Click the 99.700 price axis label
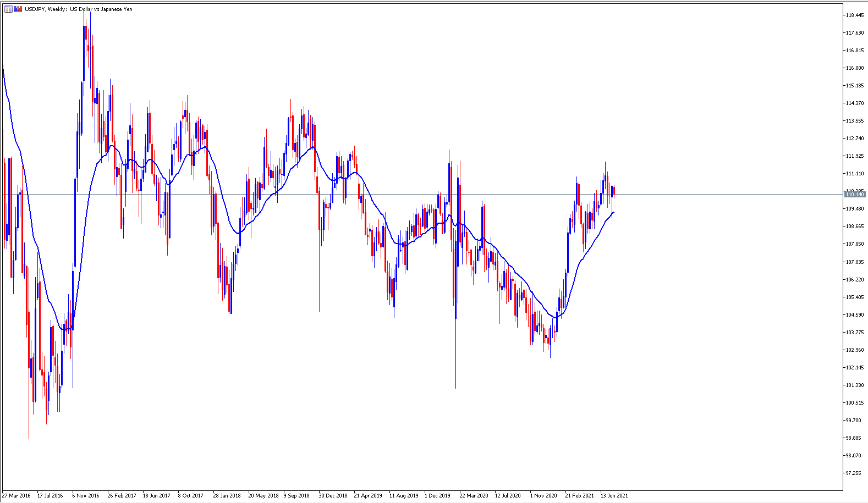The image size is (868, 503). [853, 421]
